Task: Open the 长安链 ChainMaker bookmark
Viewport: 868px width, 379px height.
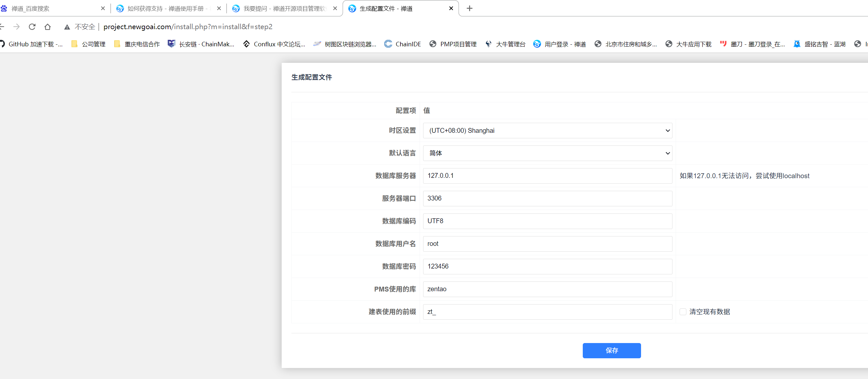Action: click(x=201, y=44)
